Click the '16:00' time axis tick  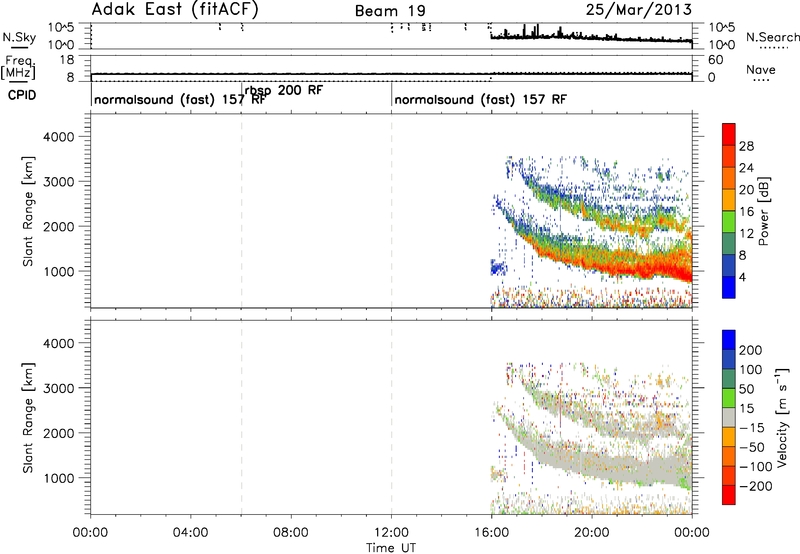pyautogui.click(x=491, y=533)
